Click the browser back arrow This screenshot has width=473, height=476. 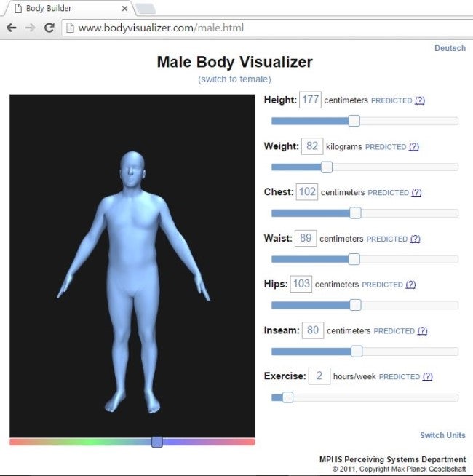11,28
